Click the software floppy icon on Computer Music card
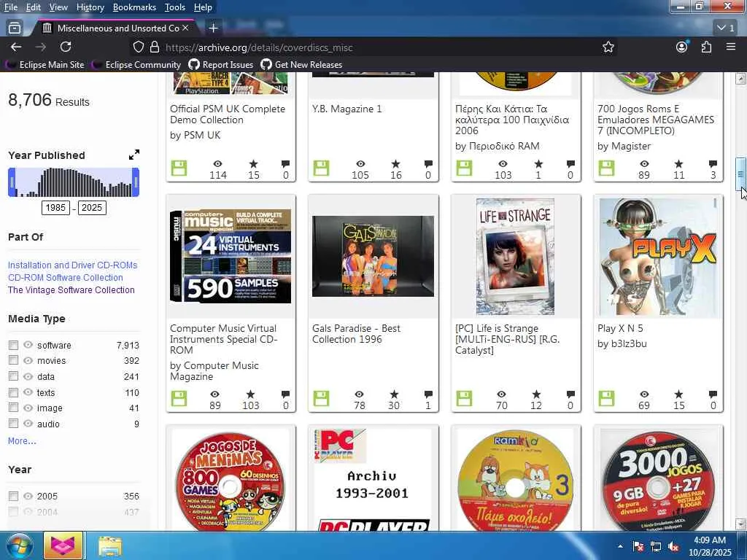This screenshot has width=747, height=560. (179, 399)
